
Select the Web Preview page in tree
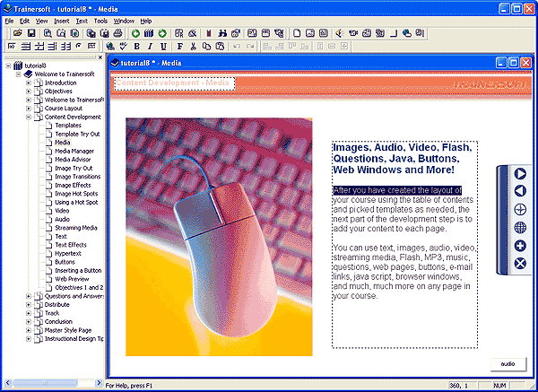(72, 279)
